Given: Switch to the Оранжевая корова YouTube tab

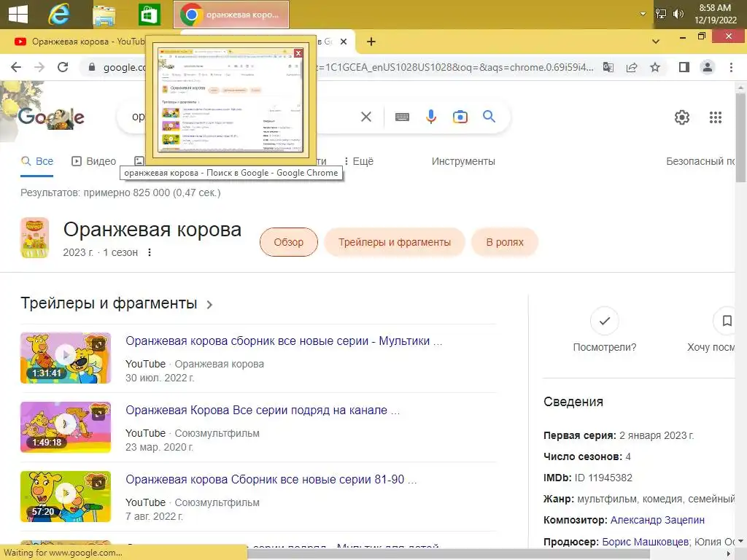Looking at the screenshot, I should point(80,42).
